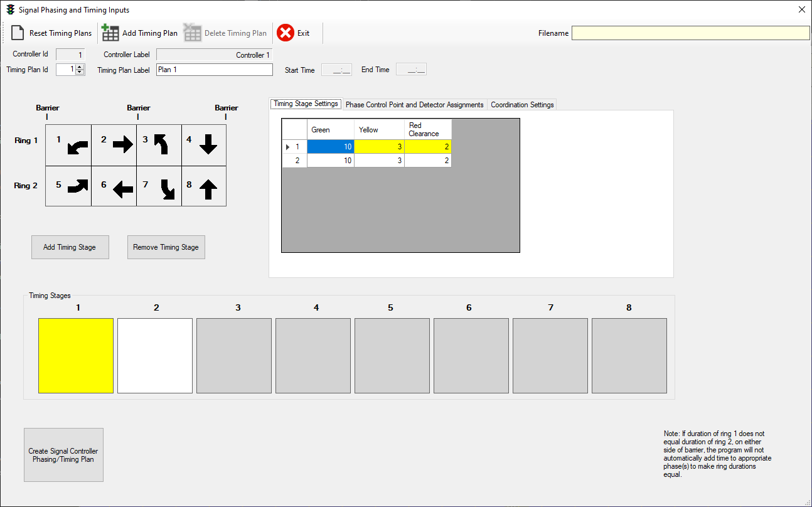The image size is (812, 507).
Task: Select Red Clearance cell in stage row 1
Action: click(x=428, y=147)
